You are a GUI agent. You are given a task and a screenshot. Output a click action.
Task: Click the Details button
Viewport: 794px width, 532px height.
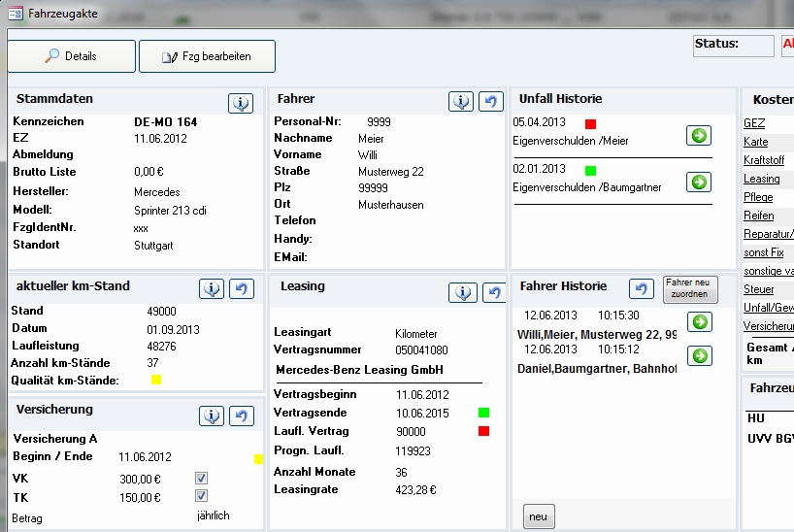tap(72, 56)
